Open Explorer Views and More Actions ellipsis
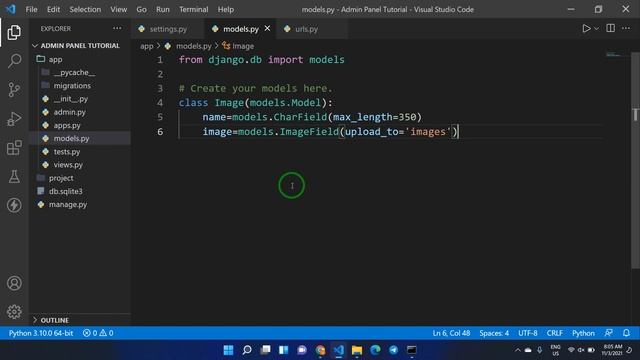Viewport: 640px width, 360px height. pos(117,28)
